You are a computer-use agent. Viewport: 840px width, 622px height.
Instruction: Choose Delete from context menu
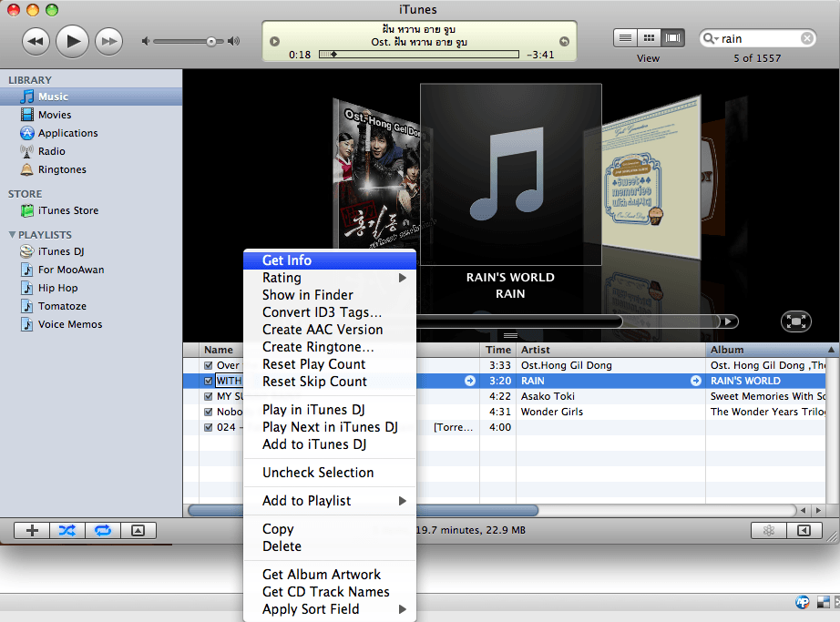(330, 546)
